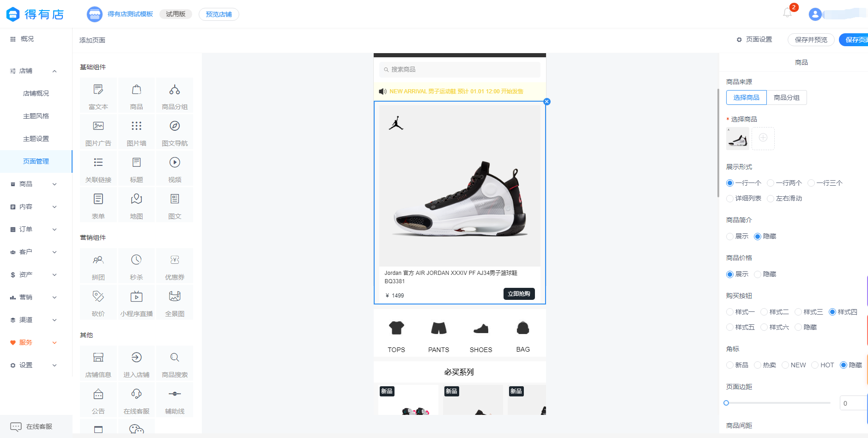Add the 图文导航 navigation component
This screenshot has height=438, width=868.
click(175, 132)
